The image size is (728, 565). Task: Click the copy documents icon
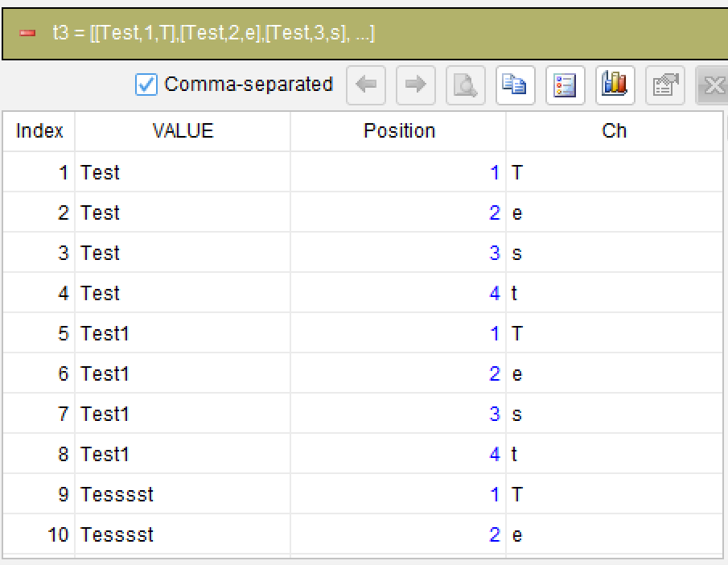tap(516, 85)
